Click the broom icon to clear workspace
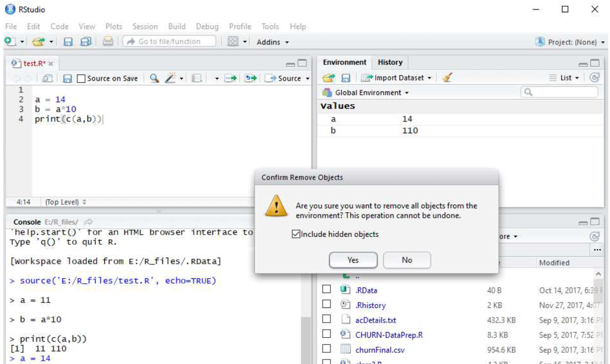Screen dimensions: 610x364 [x=447, y=78]
